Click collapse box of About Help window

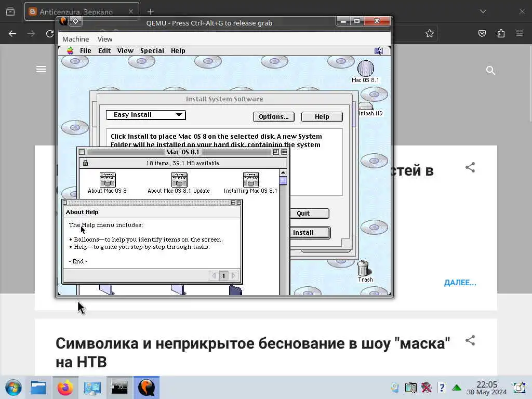(239, 203)
